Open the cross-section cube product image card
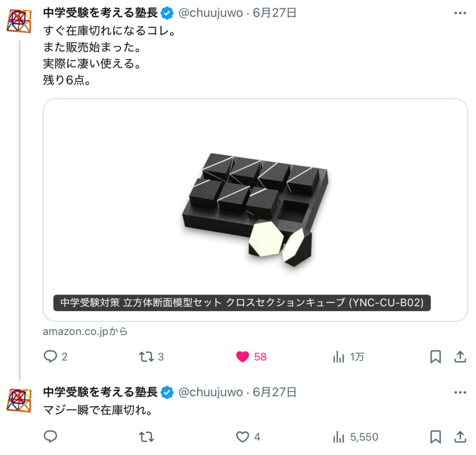Viewport: 476px width, 455px height. [255, 210]
